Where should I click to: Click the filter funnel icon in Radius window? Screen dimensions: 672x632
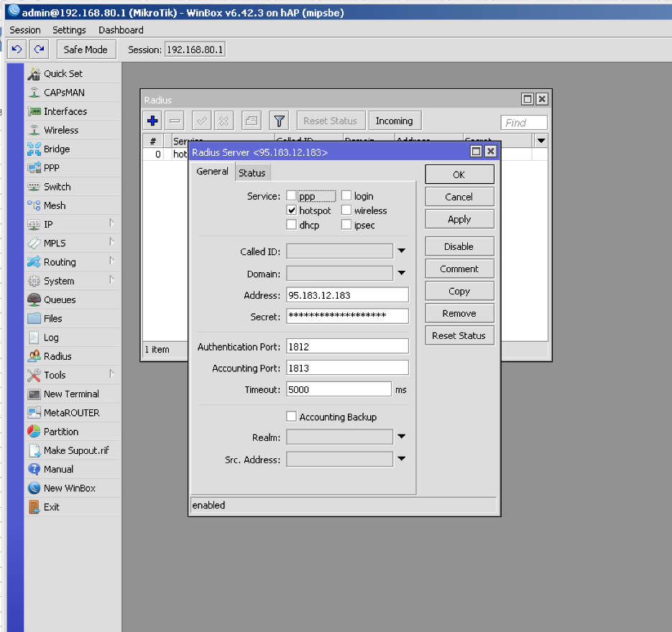279,121
